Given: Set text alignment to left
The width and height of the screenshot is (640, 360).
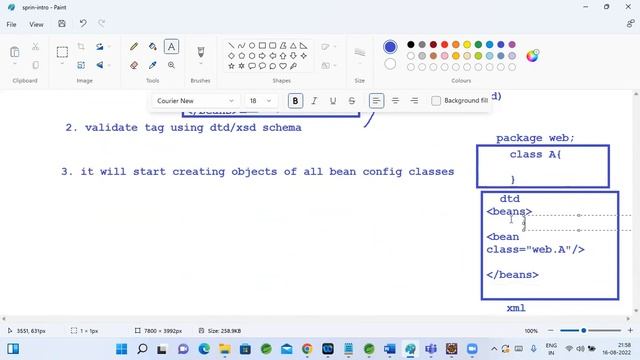Looking at the screenshot, I should (376, 100).
